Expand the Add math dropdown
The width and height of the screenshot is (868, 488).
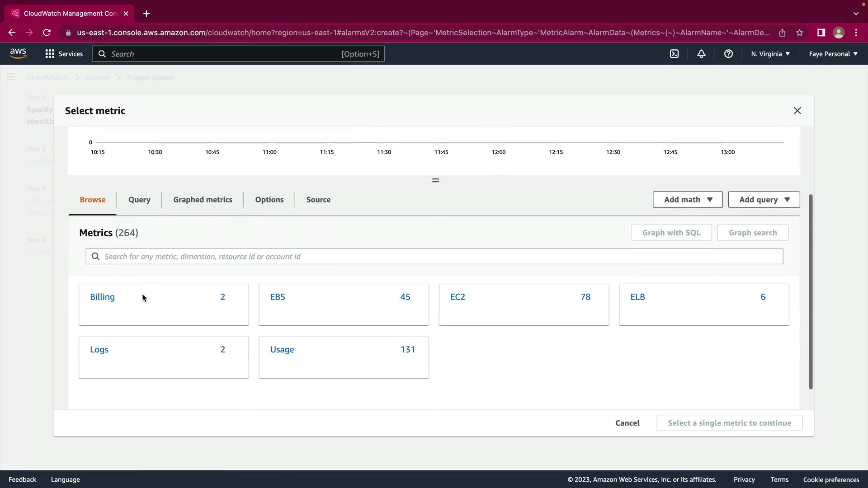[x=687, y=200]
